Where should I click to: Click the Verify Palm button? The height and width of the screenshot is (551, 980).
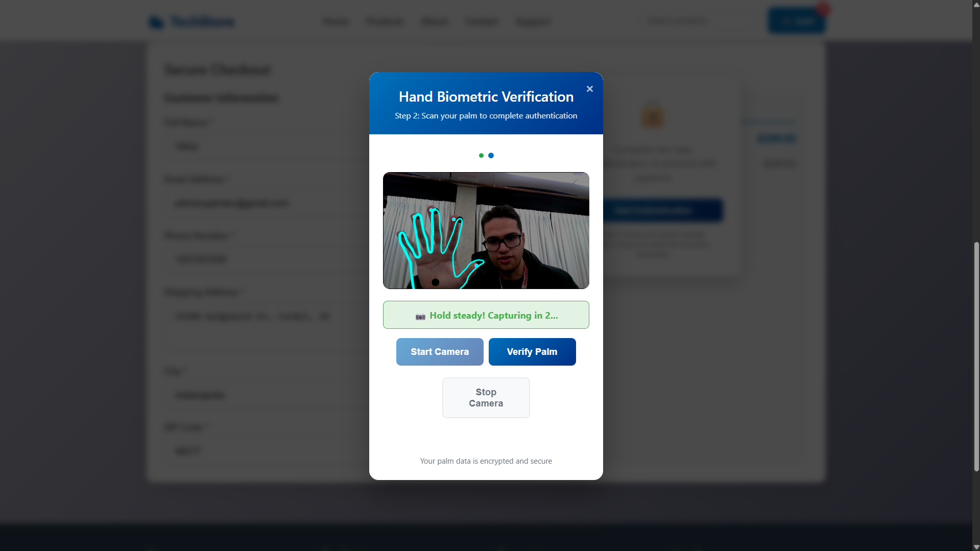532,352
